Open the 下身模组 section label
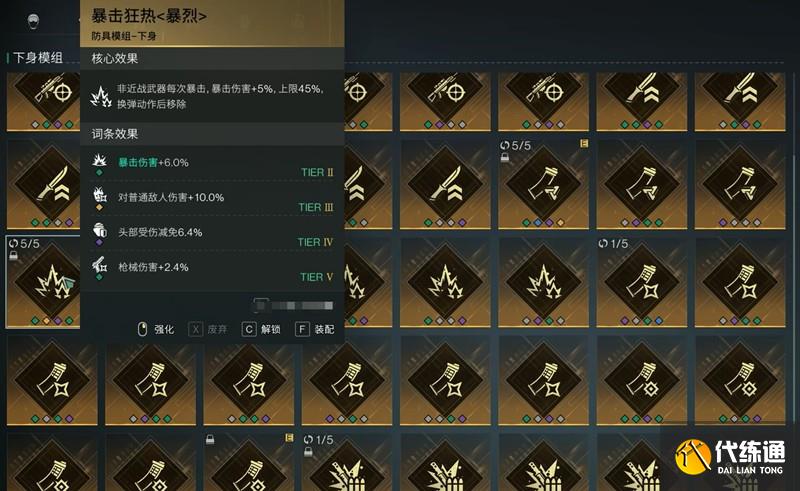This screenshot has width=800, height=491. (37, 57)
